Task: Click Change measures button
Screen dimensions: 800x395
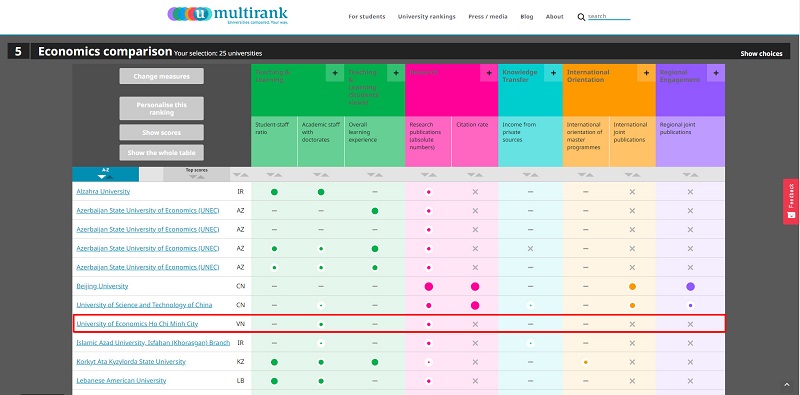Action: (x=161, y=76)
